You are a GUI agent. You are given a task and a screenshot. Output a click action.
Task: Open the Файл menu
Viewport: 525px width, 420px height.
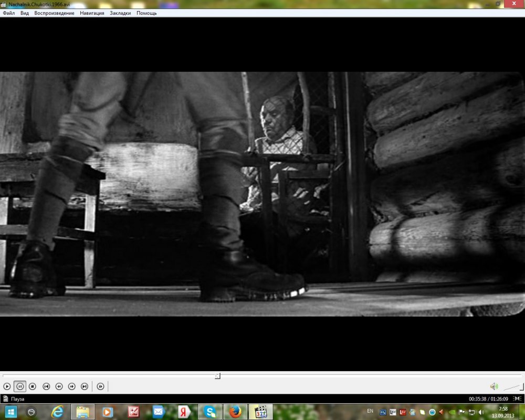tap(9, 13)
